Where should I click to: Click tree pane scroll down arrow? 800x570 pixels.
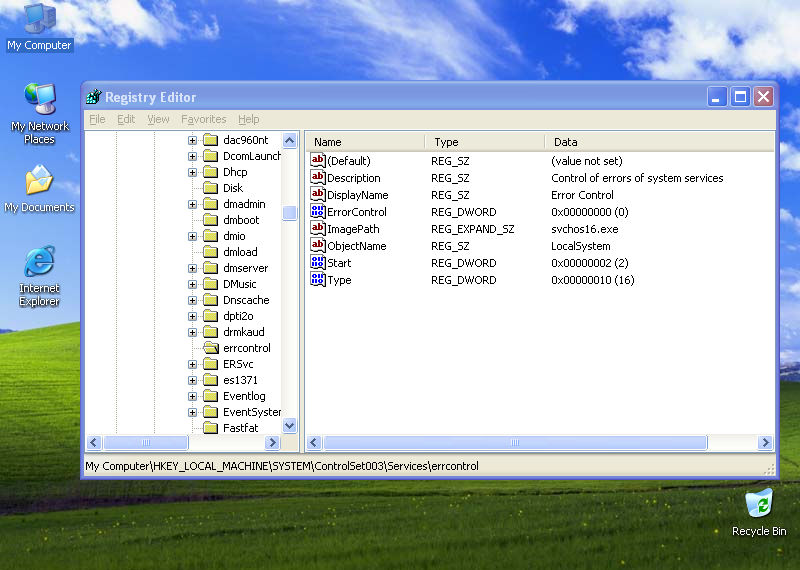pos(290,425)
